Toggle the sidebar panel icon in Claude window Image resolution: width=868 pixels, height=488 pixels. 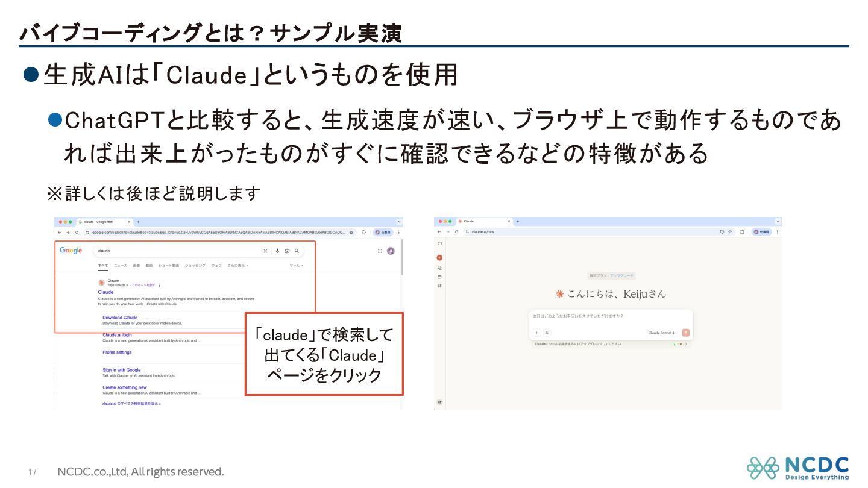[x=439, y=243]
